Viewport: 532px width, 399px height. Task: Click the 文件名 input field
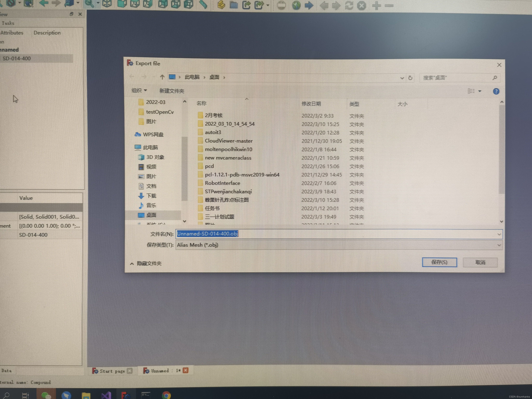(x=337, y=234)
